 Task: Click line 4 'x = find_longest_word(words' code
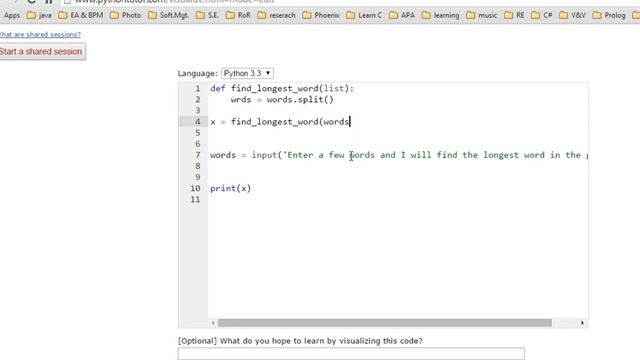(280, 122)
